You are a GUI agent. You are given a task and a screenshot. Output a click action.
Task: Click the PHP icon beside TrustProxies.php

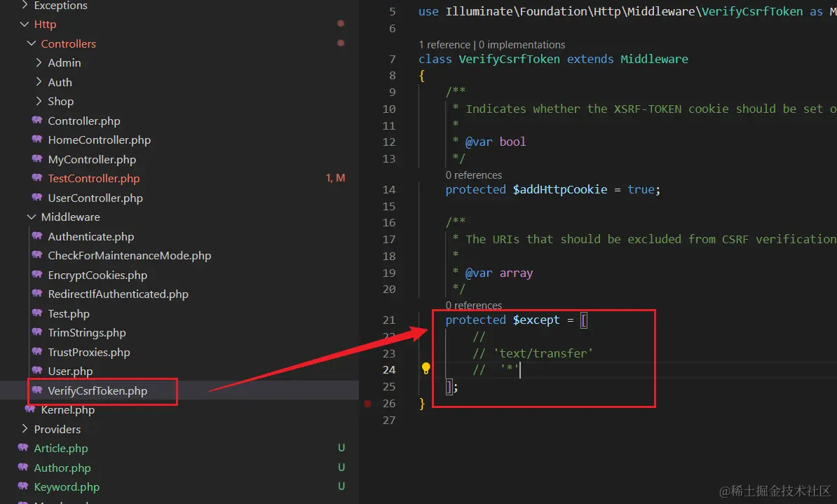point(37,351)
